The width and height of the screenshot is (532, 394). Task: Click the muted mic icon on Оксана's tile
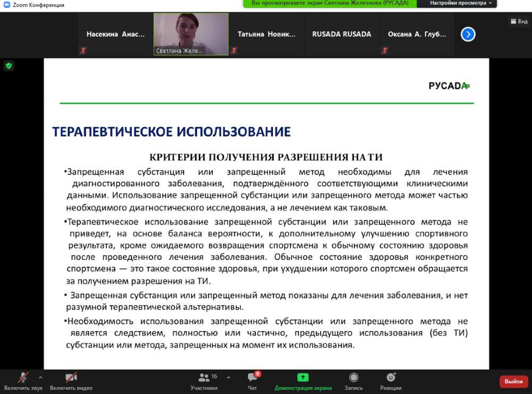[x=385, y=51]
